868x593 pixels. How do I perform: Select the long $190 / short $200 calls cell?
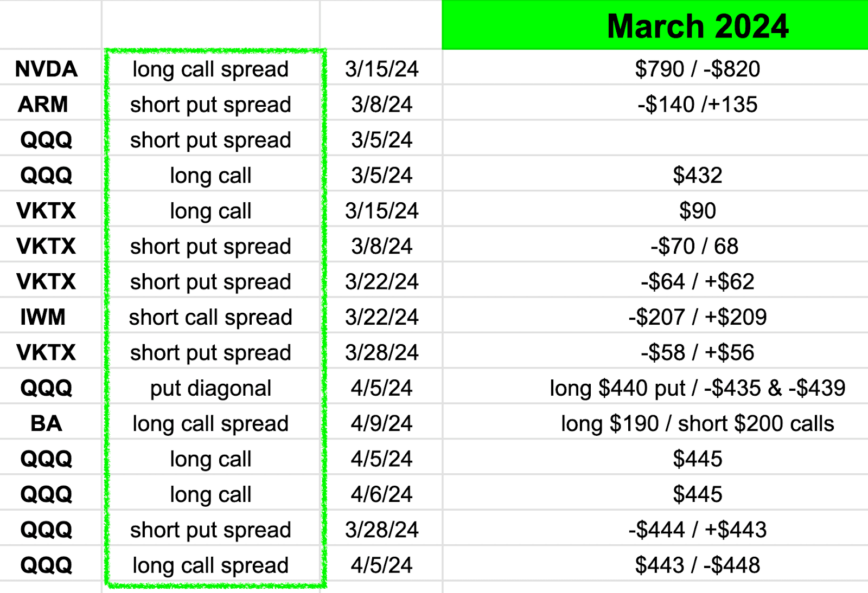pos(655,422)
